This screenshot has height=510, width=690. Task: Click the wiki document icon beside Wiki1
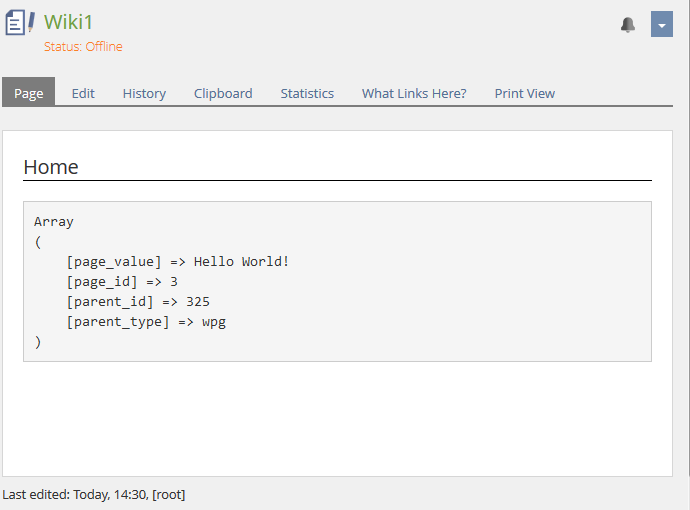20,24
